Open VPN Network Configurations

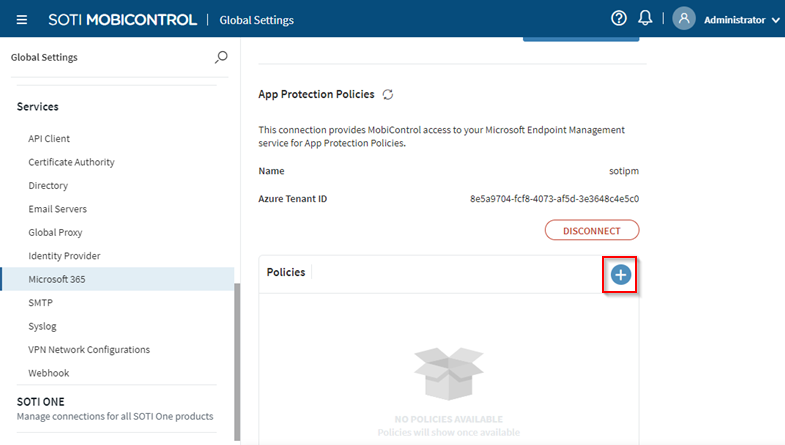point(89,349)
